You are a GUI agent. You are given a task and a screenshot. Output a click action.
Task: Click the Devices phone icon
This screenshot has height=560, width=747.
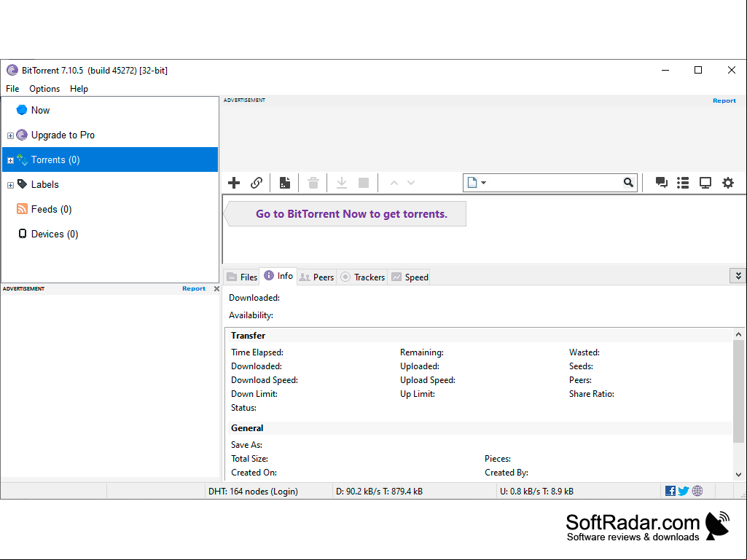23,233
